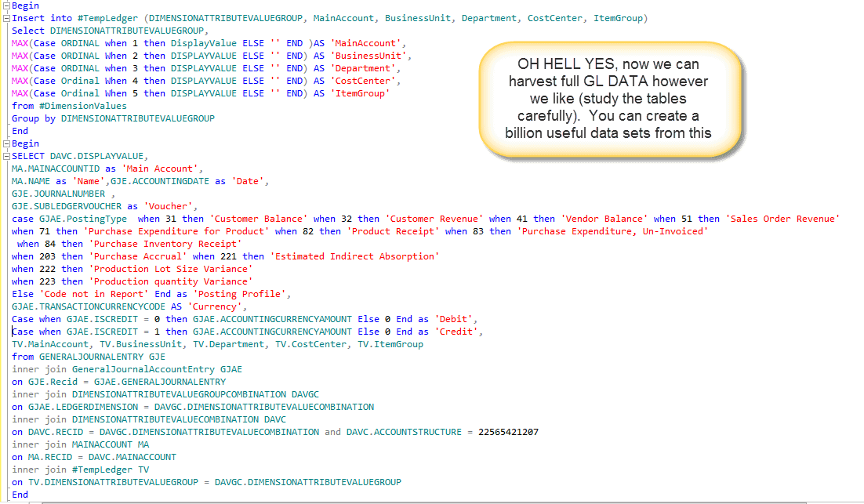Click 'Production quantity Variance' string
Viewport: 864px width, 504px height.
coord(171,281)
